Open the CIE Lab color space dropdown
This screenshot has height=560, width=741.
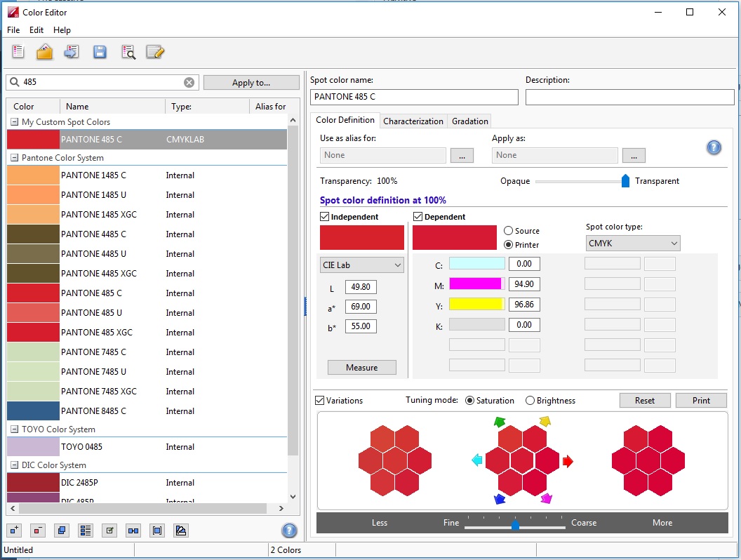(362, 265)
